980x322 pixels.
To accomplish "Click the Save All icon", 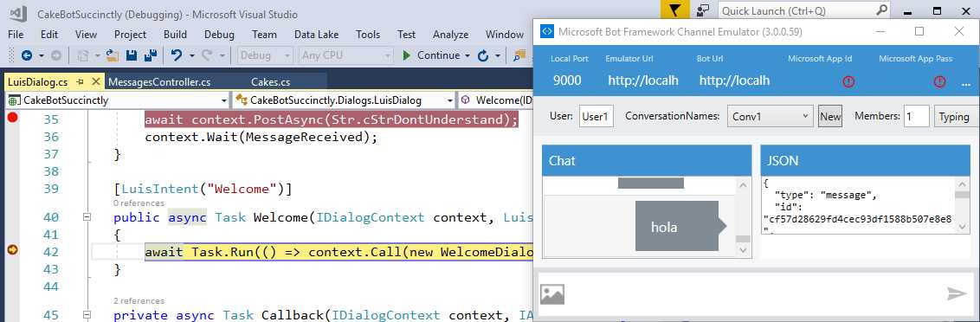I will click(150, 55).
